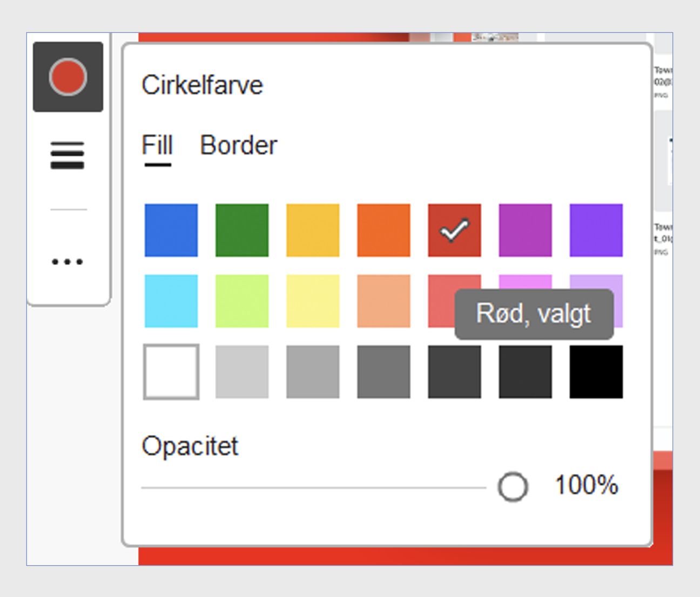Select the white color swatch
700x597 pixels.
click(171, 372)
